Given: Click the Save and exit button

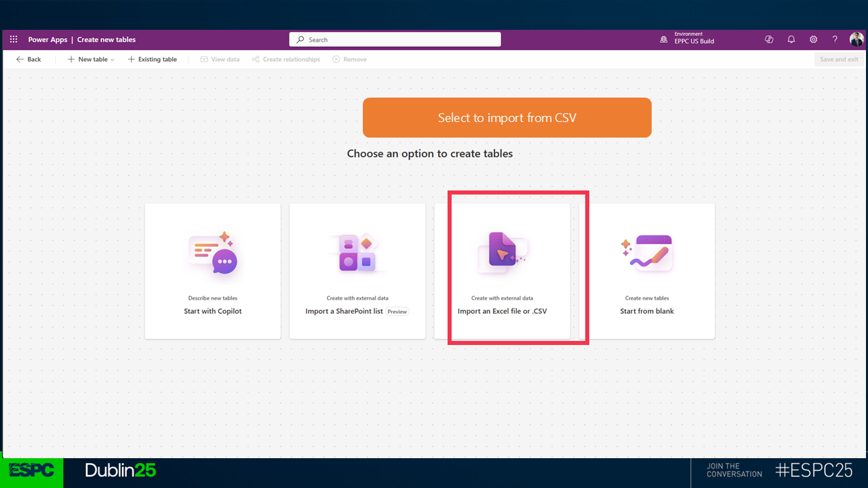Looking at the screenshot, I should click(838, 60).
